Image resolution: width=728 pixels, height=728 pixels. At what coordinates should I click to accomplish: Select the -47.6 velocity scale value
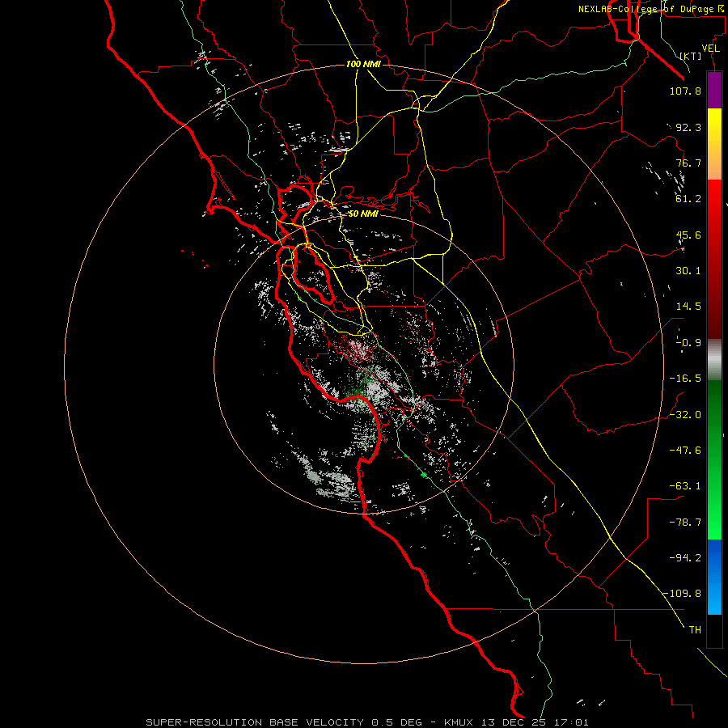click(685, 451)
